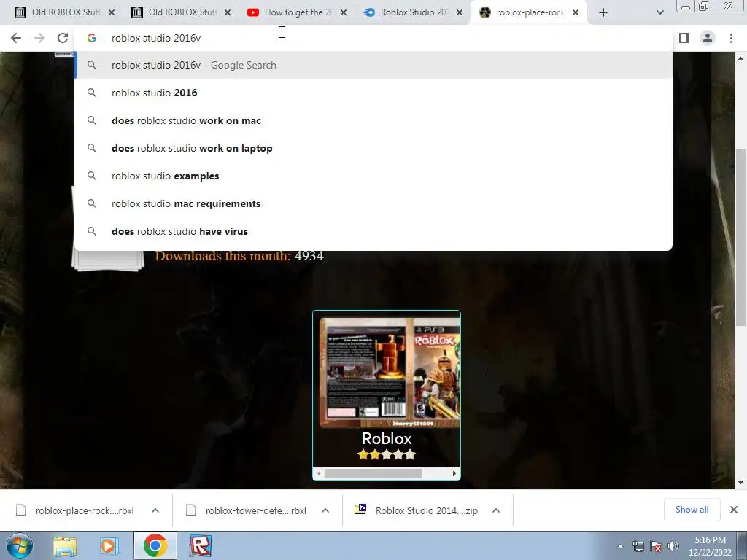Viewport: 747px width, 560px height.
Task: Click the 'Downloads this month: 4934' text
Action: [239, 256]
